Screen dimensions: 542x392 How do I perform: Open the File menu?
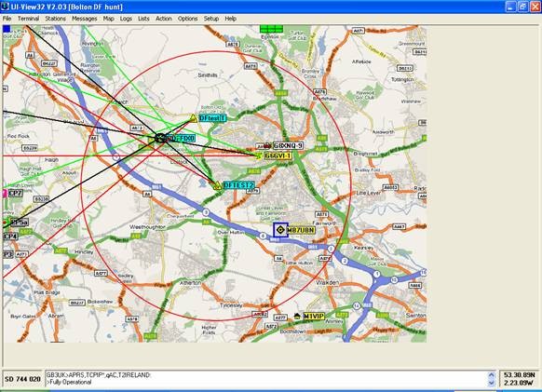(7, 19)
